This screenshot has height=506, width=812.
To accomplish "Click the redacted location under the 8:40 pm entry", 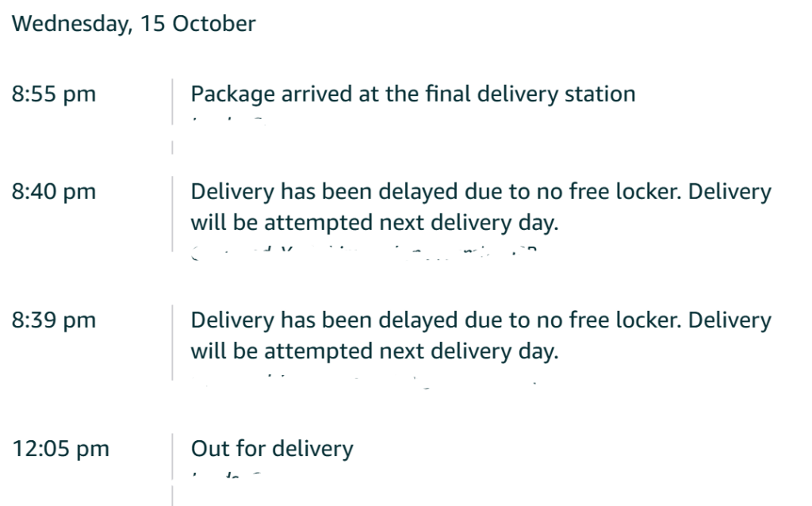I will 365,251.
